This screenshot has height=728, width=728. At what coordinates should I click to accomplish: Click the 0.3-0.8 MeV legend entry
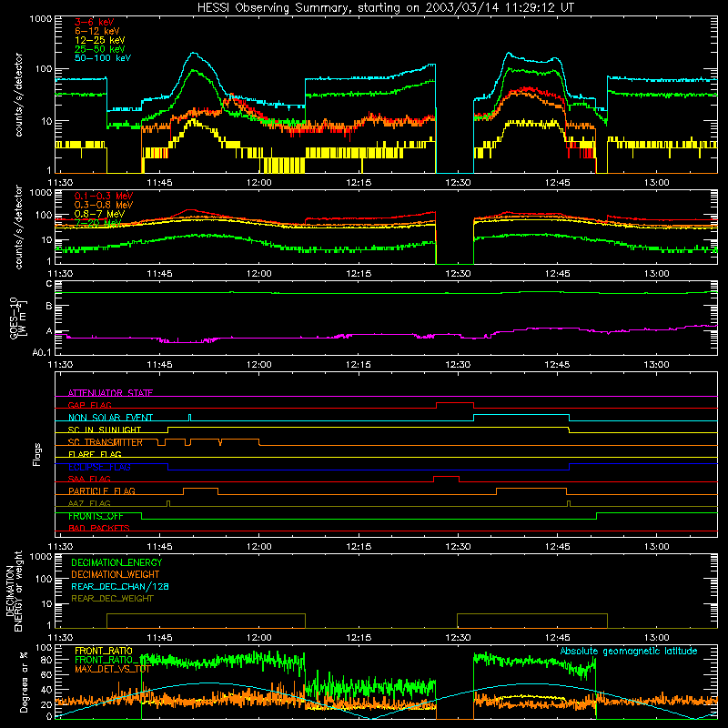pos(104,205)
